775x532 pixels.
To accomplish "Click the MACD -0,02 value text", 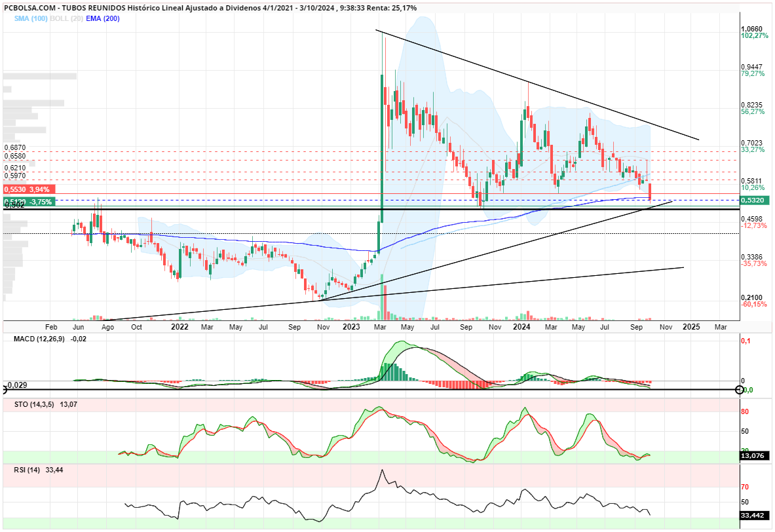I will point(79,339).
